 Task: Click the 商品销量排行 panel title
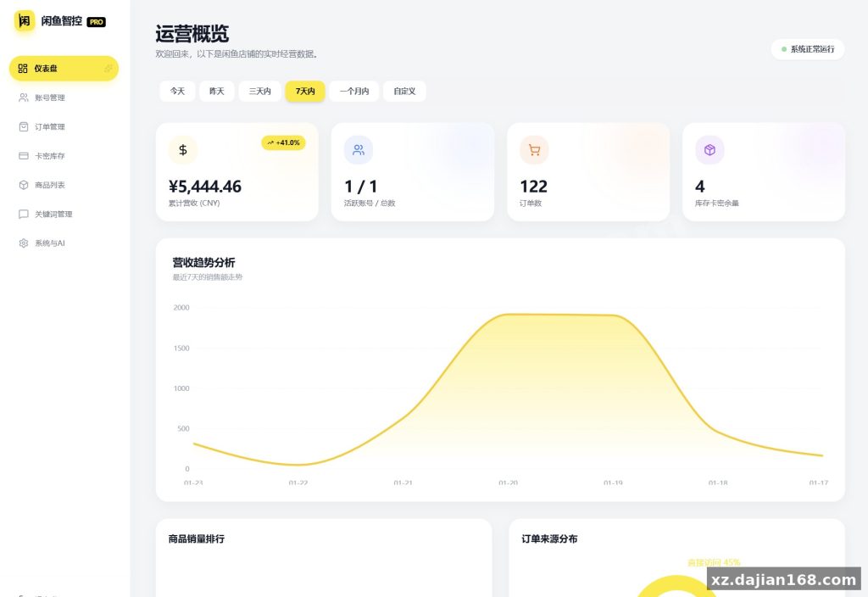click(x=197, y=538)
